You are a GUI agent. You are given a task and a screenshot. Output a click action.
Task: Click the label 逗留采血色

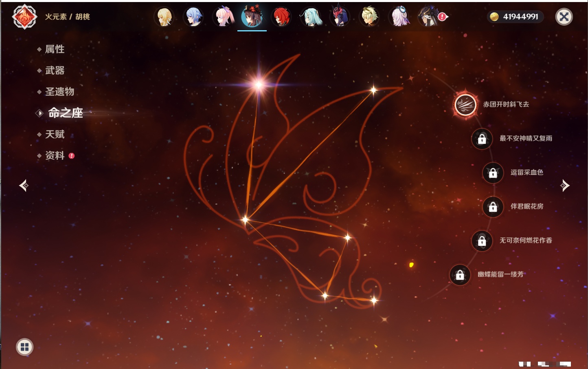click(x=527, y=172)
